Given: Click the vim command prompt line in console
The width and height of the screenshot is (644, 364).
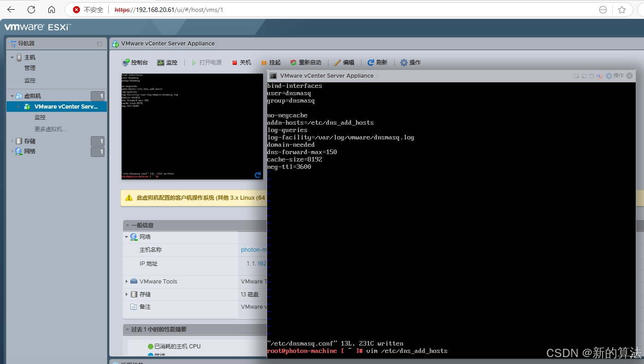Looking at the screenshot, I should [357, 351].
